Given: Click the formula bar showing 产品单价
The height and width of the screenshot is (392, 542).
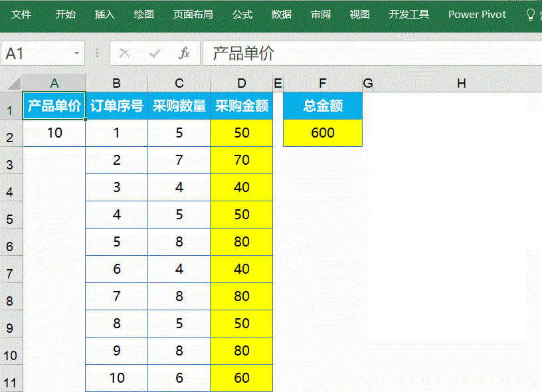Looking at the screenshot, I should tap(372, 53).
